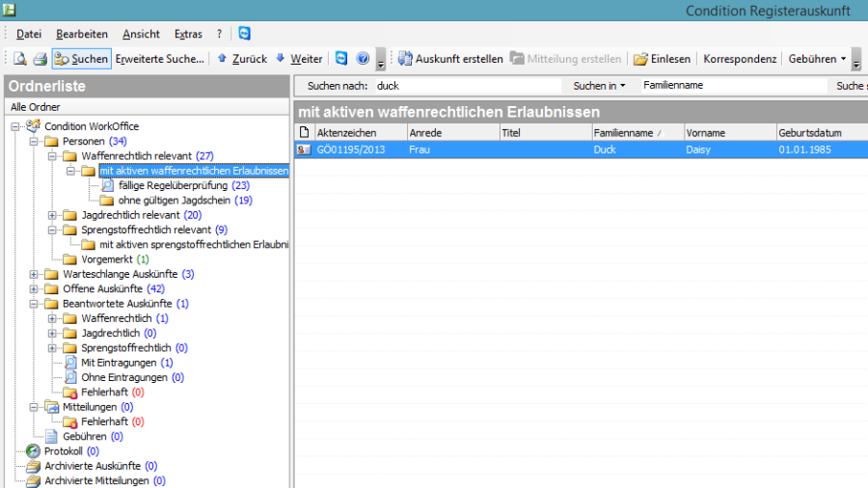Viewport: 868px width, 488px height.
Task: Open the Extras menu
Action: point(188,34)
